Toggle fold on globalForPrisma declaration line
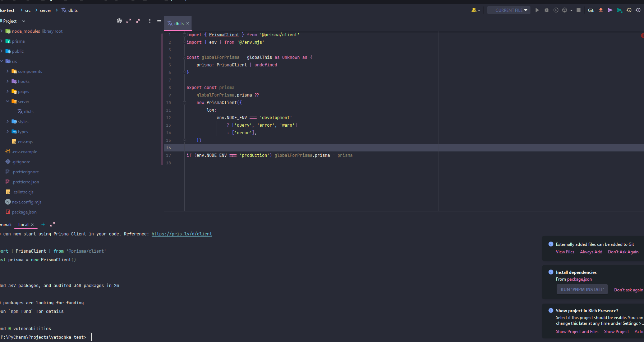 (184, 57)
